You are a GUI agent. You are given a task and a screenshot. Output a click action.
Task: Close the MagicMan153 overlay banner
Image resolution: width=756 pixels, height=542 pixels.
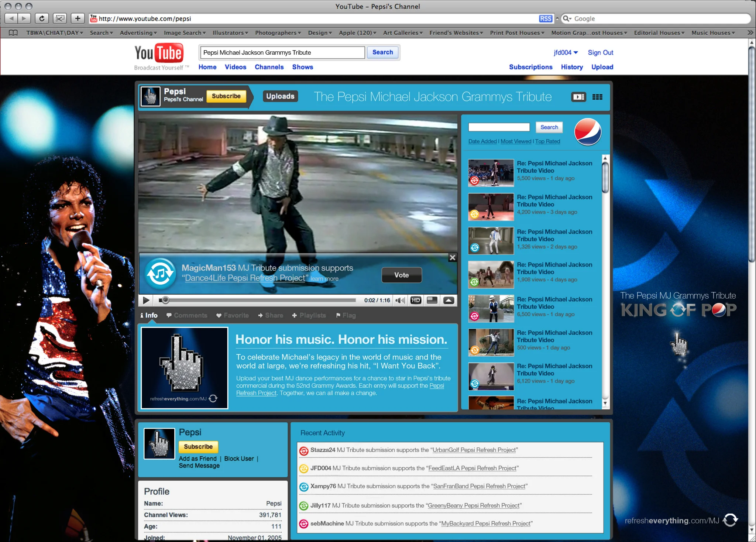pos(453,258)
